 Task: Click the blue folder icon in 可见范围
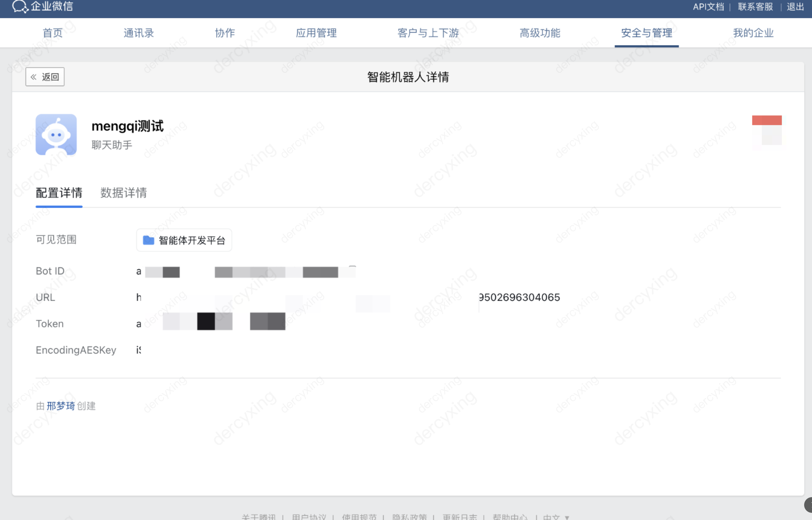pos(148,240)
